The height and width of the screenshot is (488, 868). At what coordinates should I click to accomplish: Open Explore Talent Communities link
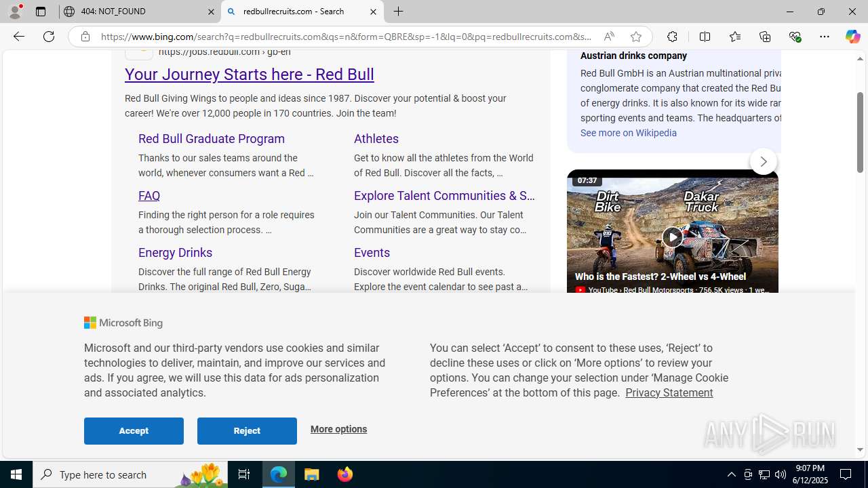point(444,195)
